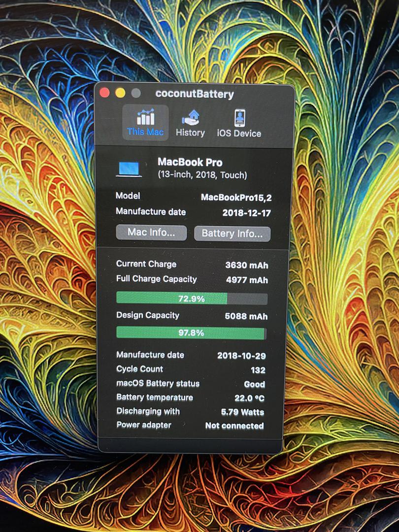Click the Cycle Count label
Image resolution: width=399 pixels, height=532 pixels.
coord(140,369)
